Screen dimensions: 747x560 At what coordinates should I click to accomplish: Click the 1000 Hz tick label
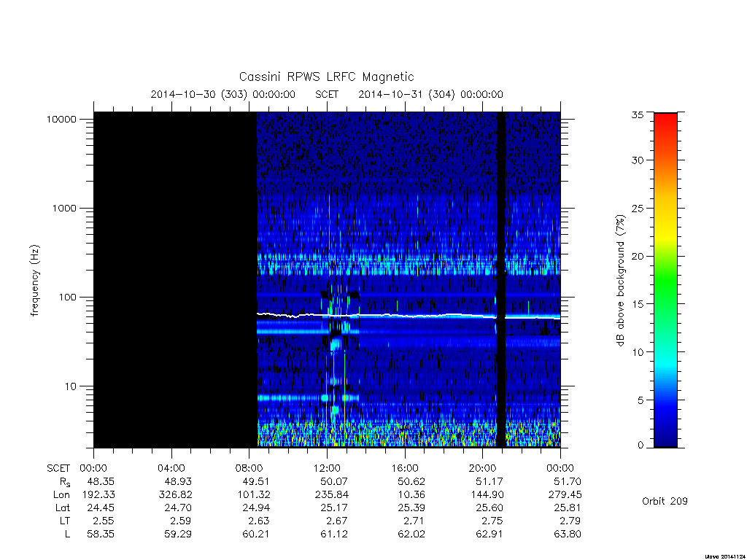[64, 208]
